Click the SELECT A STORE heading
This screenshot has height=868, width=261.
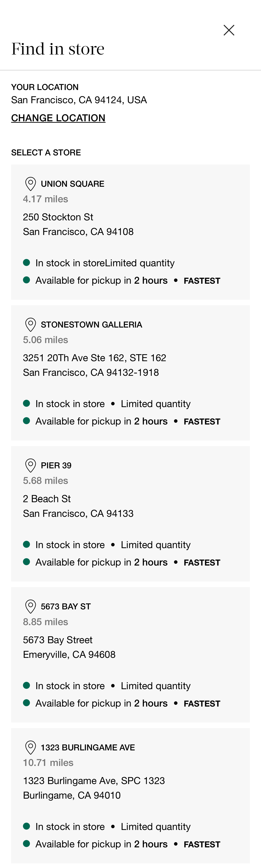pos(45,152)
